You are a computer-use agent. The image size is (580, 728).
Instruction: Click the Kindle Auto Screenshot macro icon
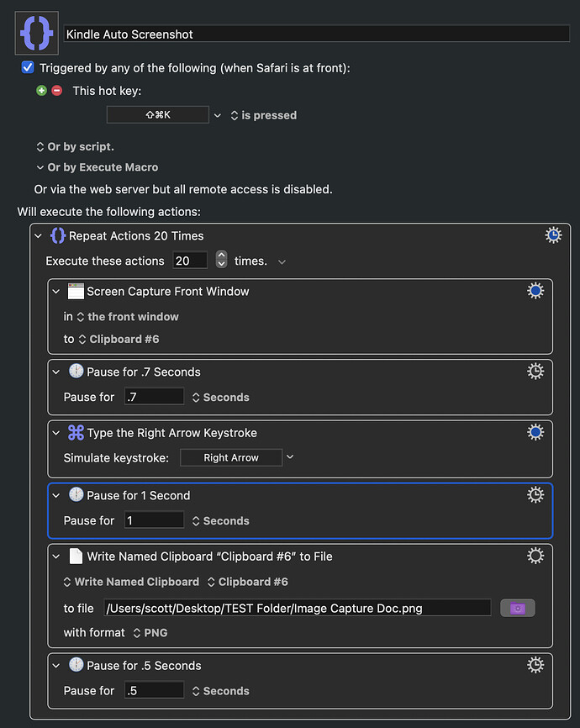pyautogui.click(x=36, y=34)
